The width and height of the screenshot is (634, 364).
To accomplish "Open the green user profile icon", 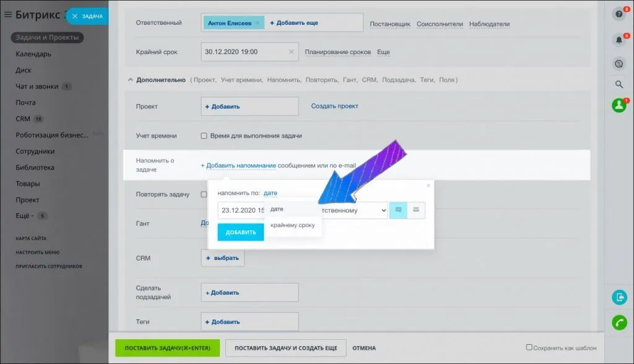I will pos(619,105).
